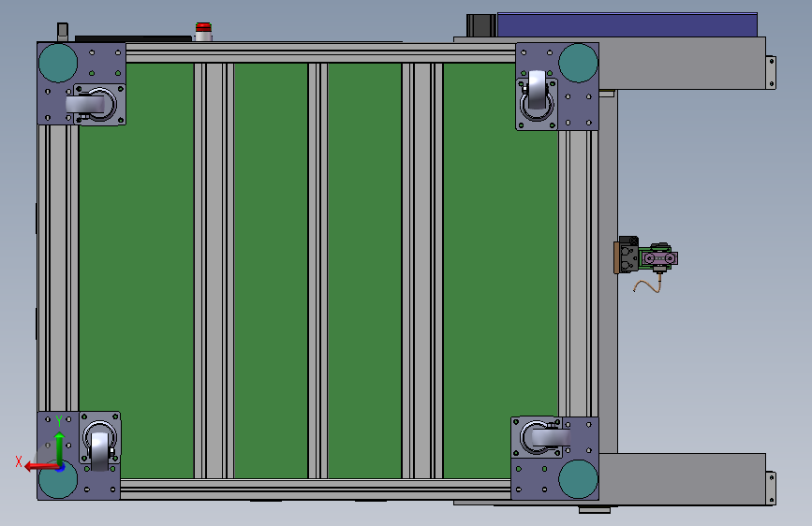Click the "Y" axis label text
812x526 pixels.
point(59,421)
